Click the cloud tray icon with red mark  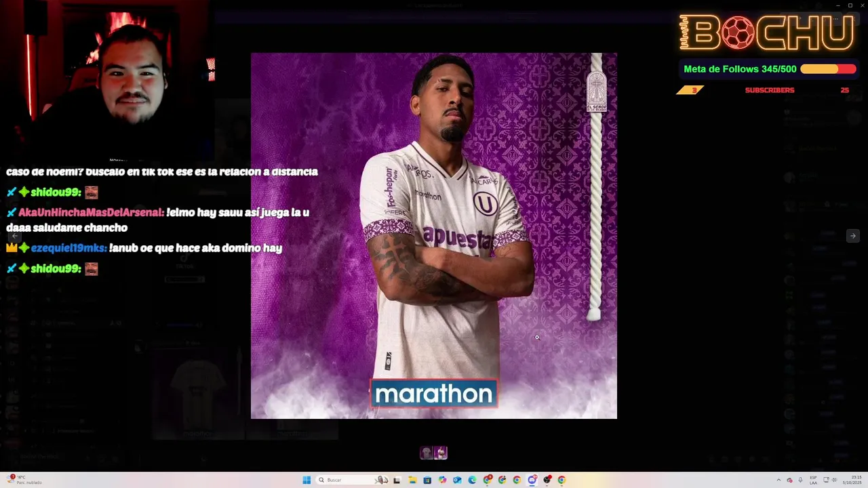coord(789,480)
